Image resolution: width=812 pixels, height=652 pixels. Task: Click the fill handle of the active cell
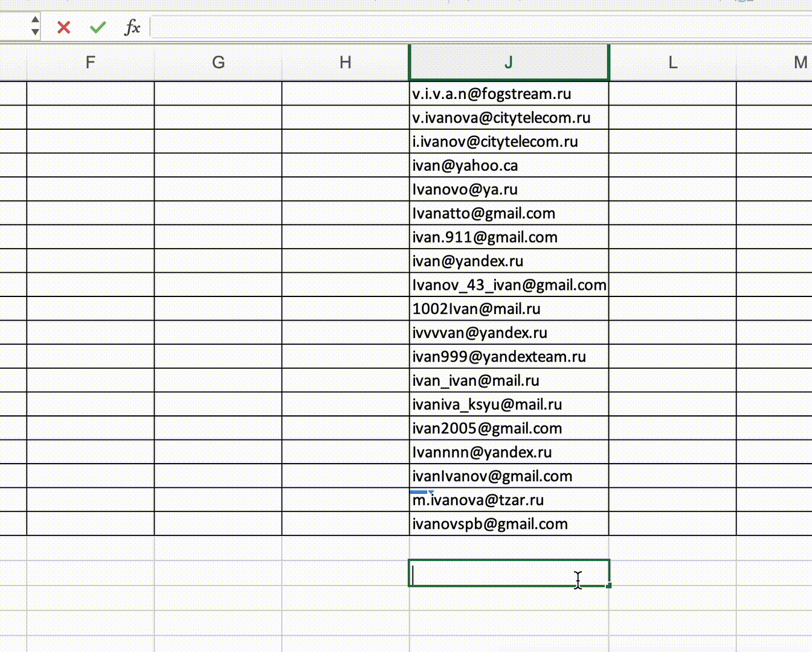tap(608, 585)
